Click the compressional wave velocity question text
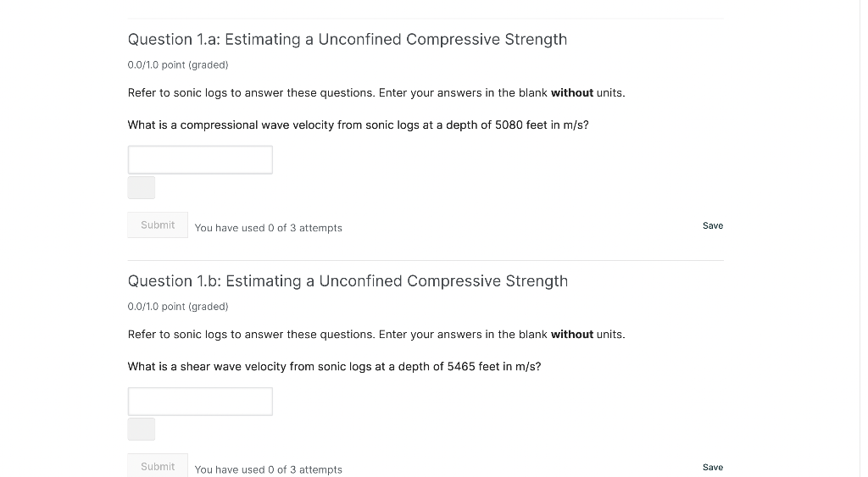The image size is (868, 477). (x=358, y=125)
